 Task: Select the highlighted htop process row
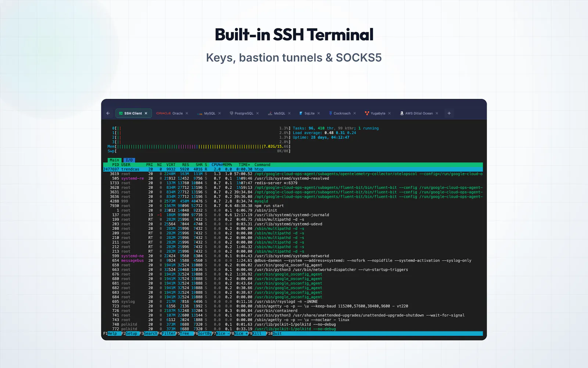tap(293, 169)
